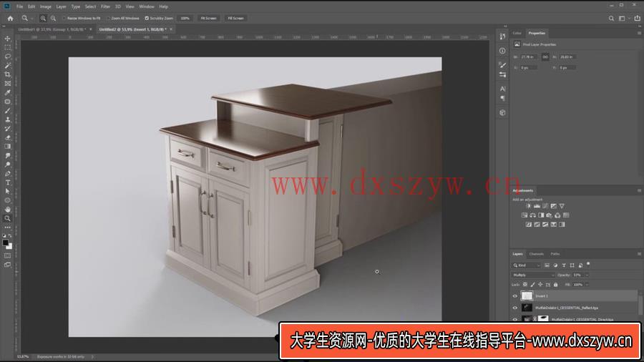The height and width of the screenshot is (362, 644).
Task: Open the 3D panel cube icon
Action: pos(502,113)
